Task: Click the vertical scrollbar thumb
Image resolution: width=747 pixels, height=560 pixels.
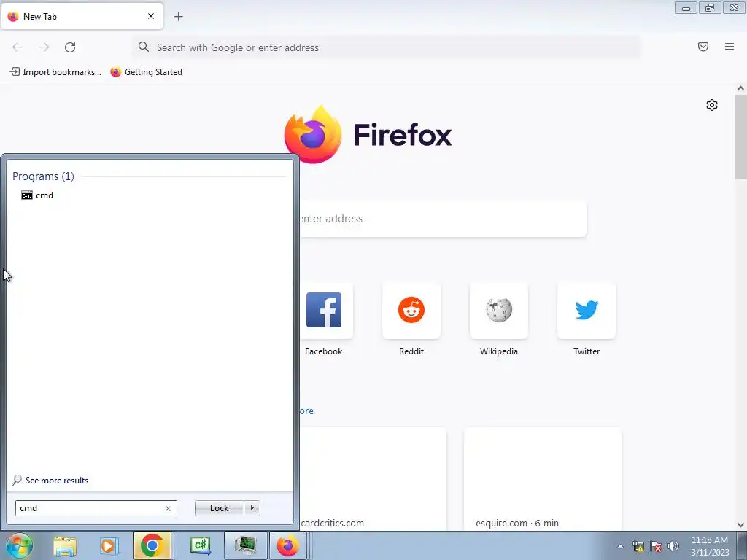Action: click(740, 137)
